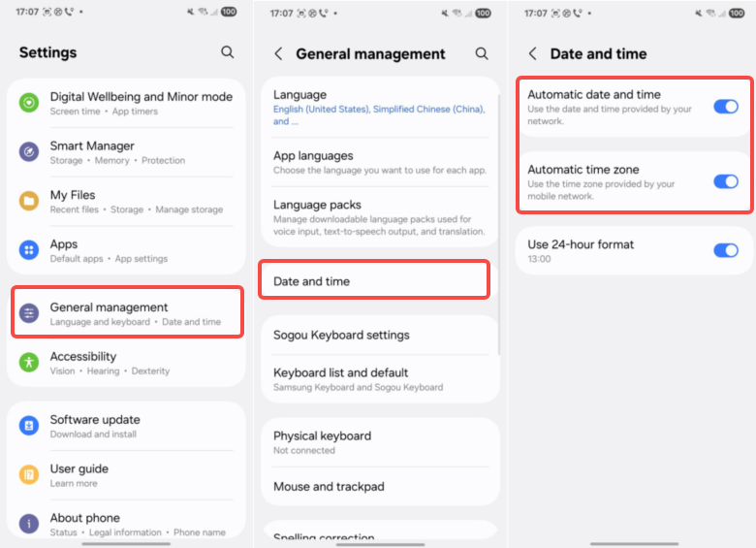Tap the 17:07 clock on the Settings screen
The width and height of the screenshot is (756, 548).
[x=27, y=12]
